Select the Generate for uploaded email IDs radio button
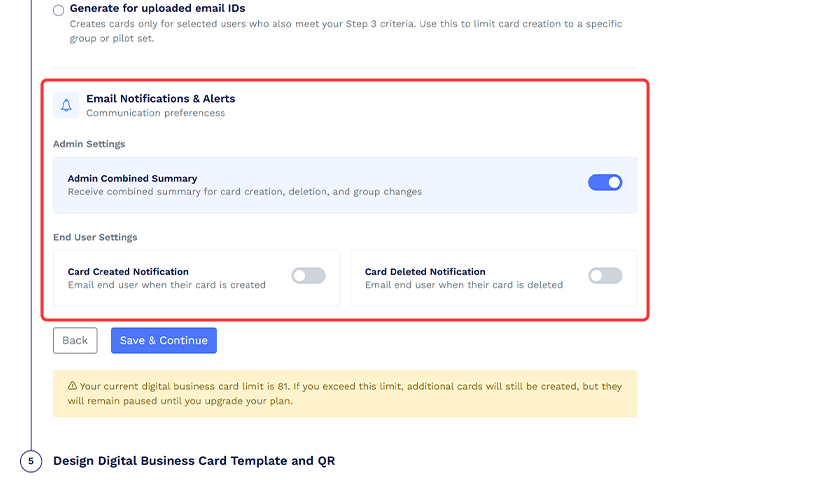This screenshot has width=820, height=480. [x=59, y=10]
